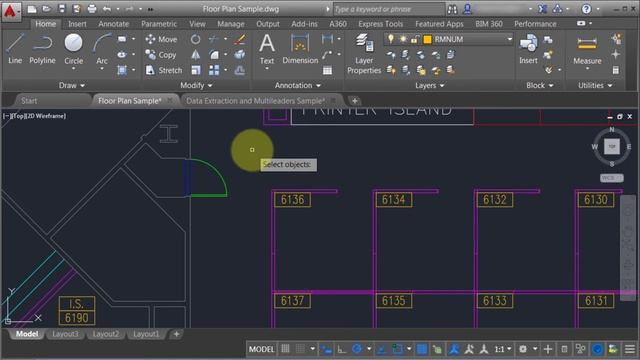Expand the Block panel
Image resolution: width=640 pixels, height=360 pixels.
540,85
